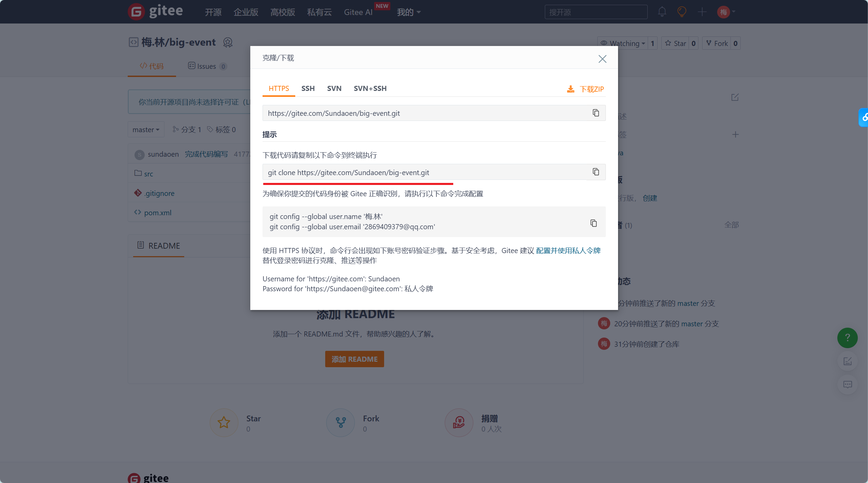Click the 搜开源 search box
The width and height of the screenshot is (868, 483).
click(x=596, y=12)
